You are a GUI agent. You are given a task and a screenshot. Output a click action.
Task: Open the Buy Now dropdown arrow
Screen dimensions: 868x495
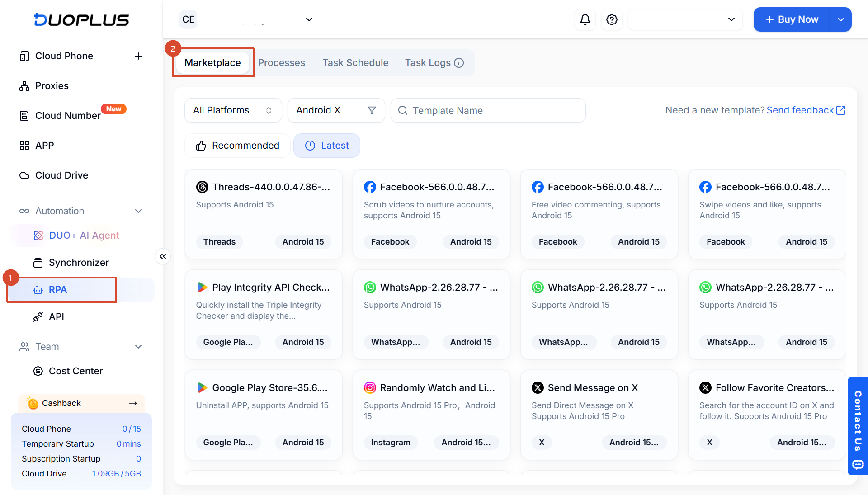click(841, 19)
